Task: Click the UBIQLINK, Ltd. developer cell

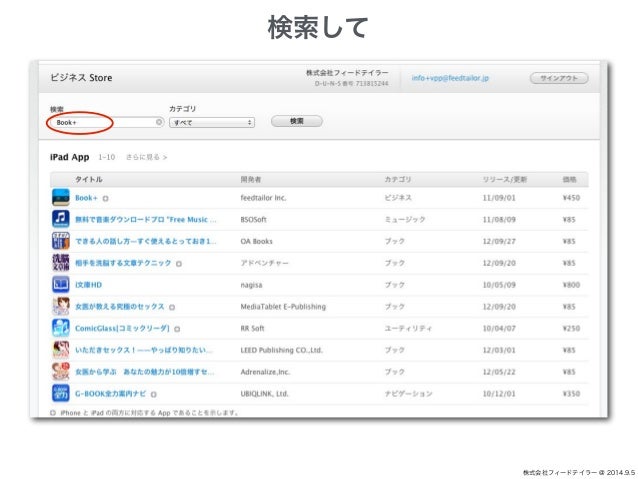Action: [x=264, y=394]
